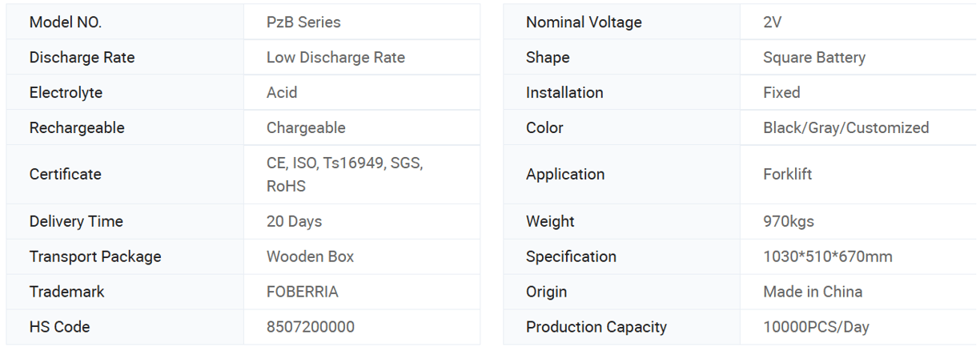Select the Forklift application value
Viewport: 980px width, 347px height.
point(787,175)
